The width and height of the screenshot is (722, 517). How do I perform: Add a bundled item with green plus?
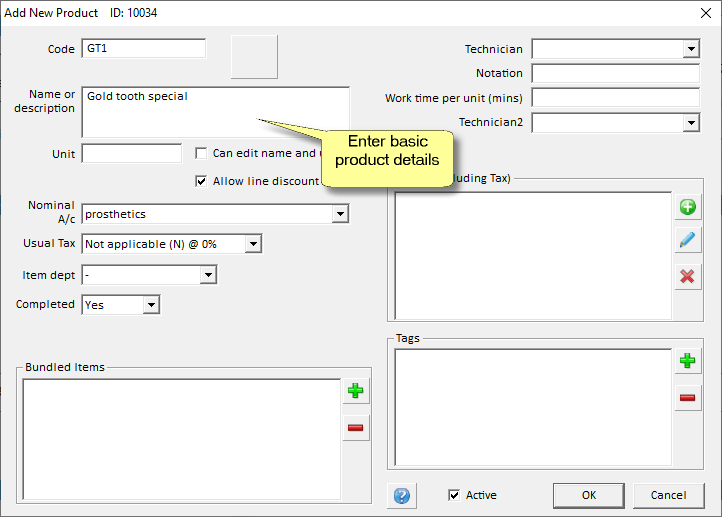pyautogui.click(x=355, y=391)
